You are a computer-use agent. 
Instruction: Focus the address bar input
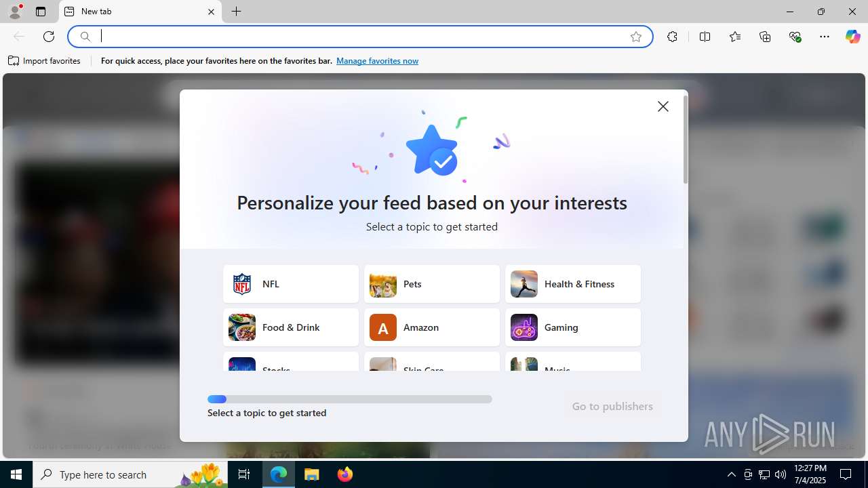(359, 37)
